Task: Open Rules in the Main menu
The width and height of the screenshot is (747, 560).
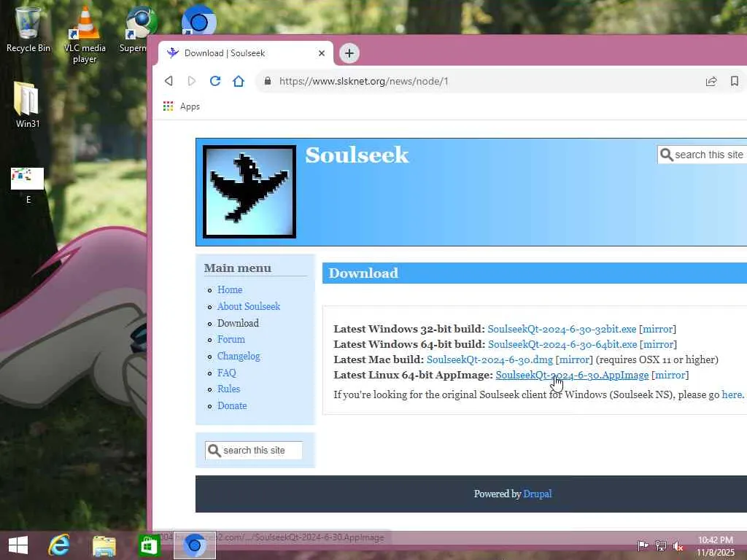Action: tap(228, 389)
